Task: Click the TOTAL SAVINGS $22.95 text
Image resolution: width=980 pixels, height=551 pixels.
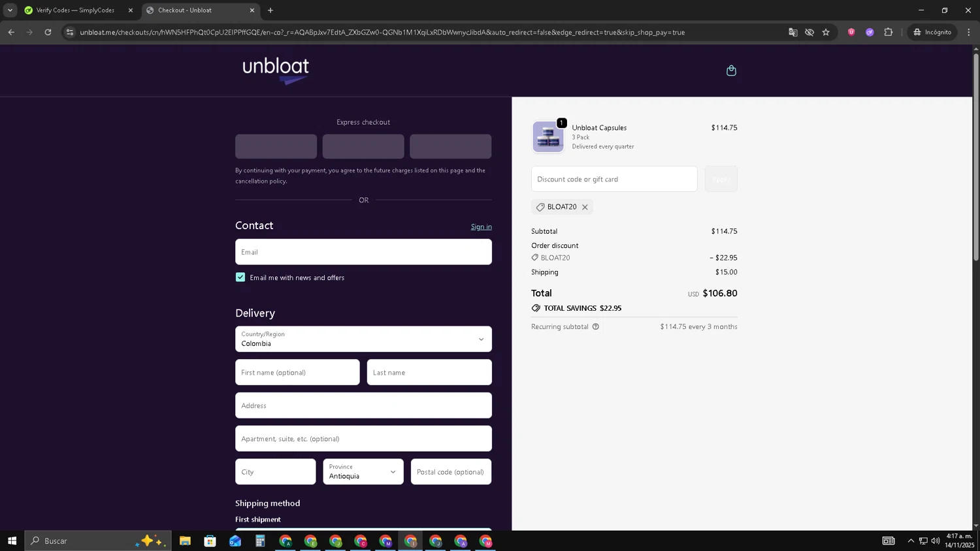Action: 583,308
